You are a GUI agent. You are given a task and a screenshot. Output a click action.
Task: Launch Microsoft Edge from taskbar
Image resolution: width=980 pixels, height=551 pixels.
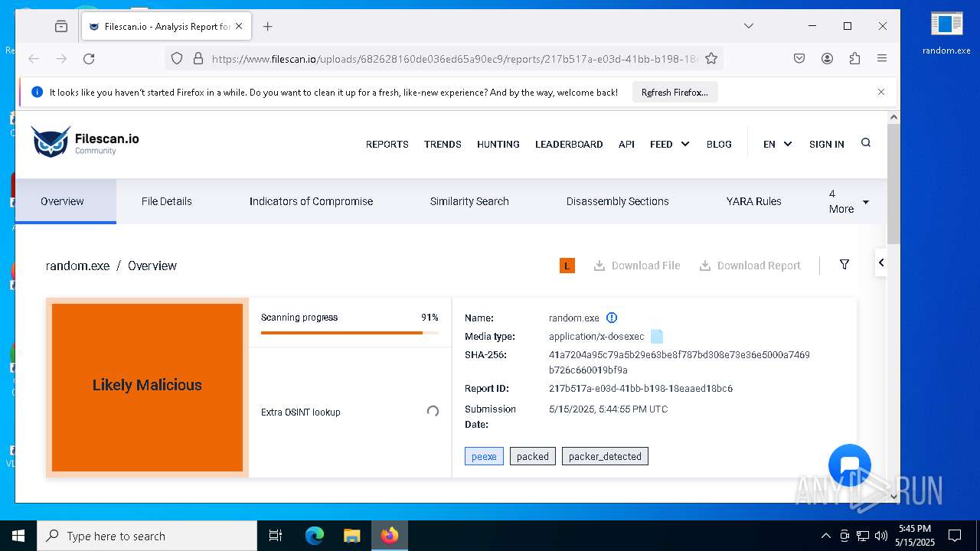pos(315,536)
